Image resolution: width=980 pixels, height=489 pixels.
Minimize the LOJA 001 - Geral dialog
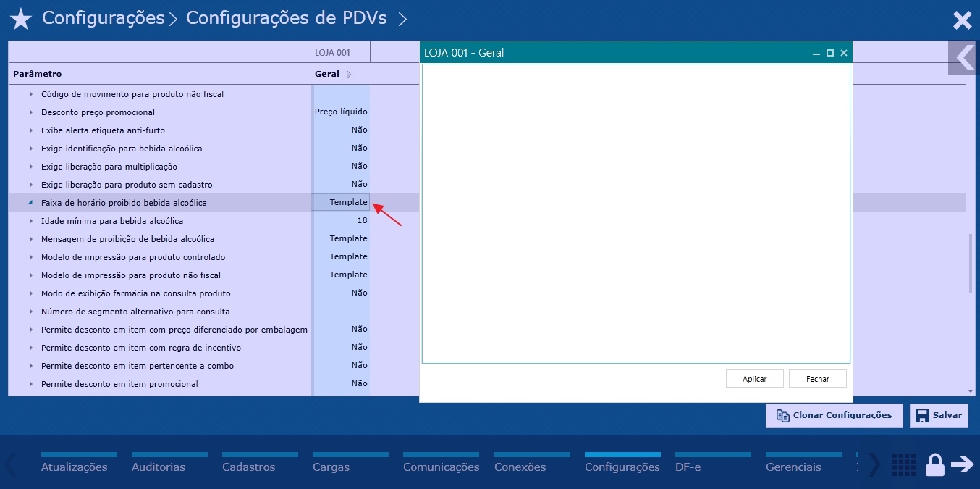(816, 53)
